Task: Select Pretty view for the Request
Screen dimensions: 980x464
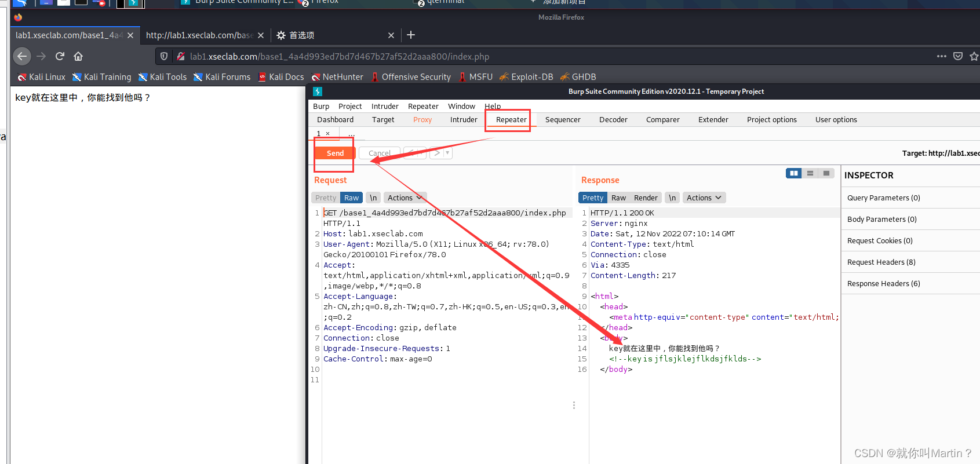Action: pos(326,198)
